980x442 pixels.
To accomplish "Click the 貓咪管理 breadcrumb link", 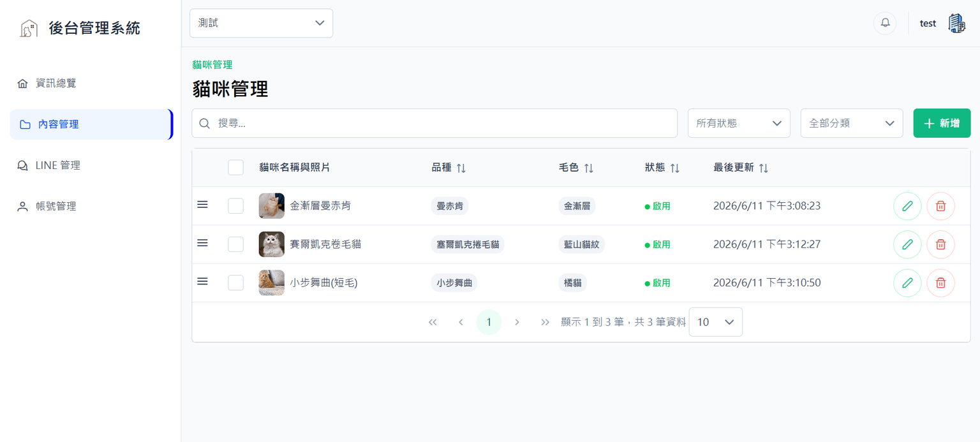I will tap(212, 64).
